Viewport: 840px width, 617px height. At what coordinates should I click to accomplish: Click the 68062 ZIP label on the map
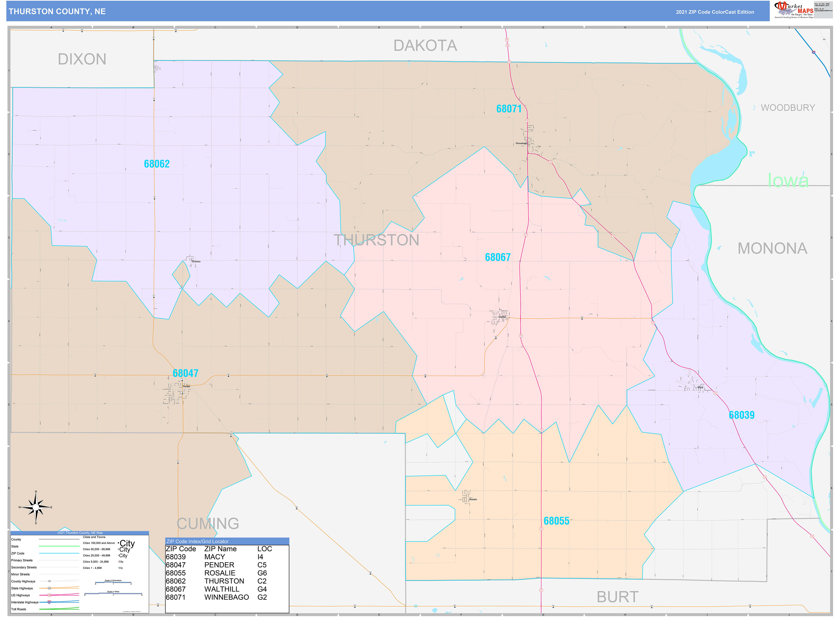coord(157,164)
